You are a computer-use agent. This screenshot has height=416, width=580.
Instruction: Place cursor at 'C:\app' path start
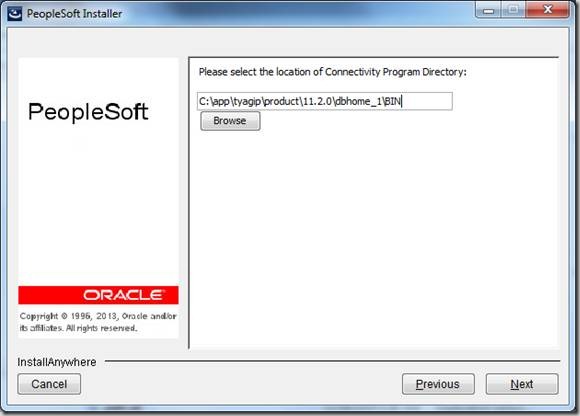214,102
